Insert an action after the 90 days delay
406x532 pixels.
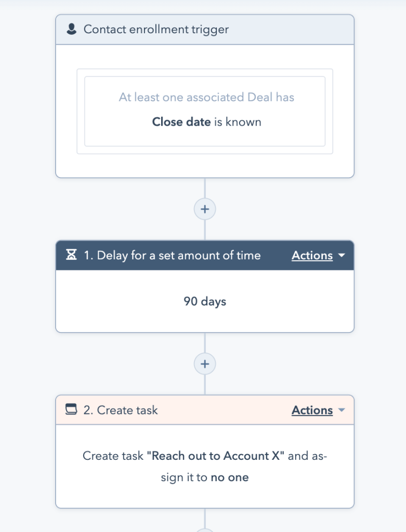pyautogui.click(x=205, y=364)
